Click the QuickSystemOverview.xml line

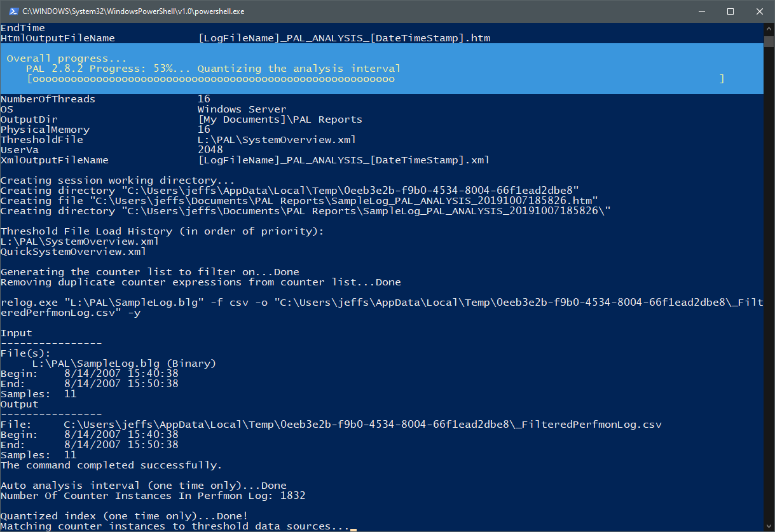pyautogui.click(x=74, y=252)
